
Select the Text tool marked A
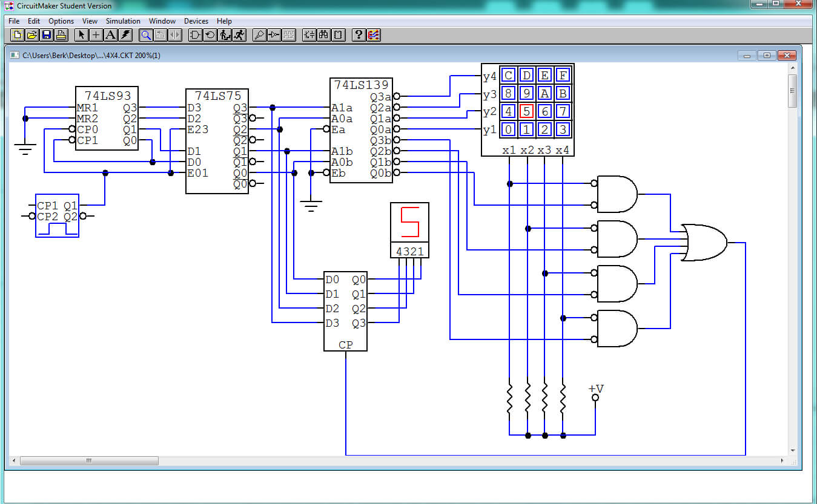pyautogui.click(x=110, y=35)
